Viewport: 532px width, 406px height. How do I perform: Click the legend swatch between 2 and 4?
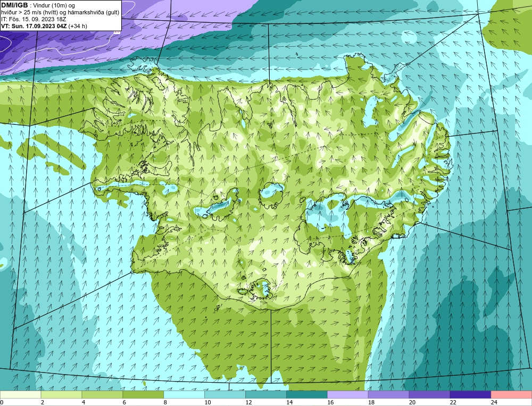(61, 394)
